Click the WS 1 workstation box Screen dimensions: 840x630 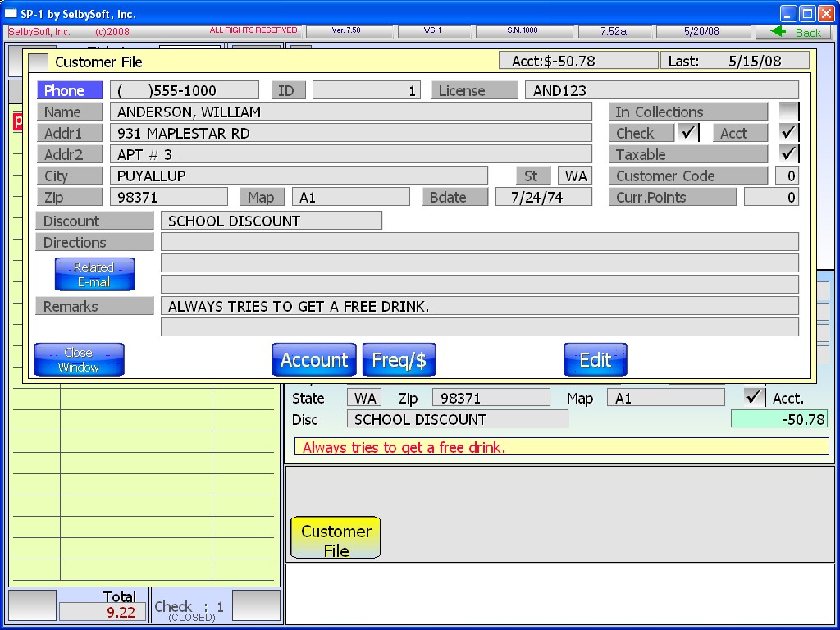click(x=434, y=32)
